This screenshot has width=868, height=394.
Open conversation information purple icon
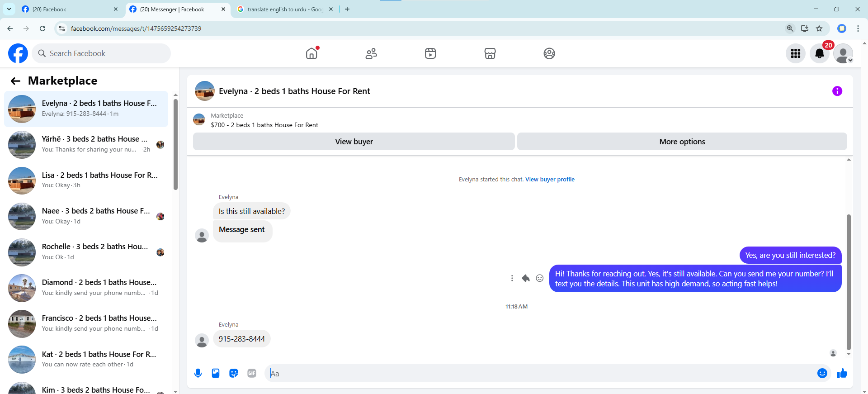click(837, 91)
